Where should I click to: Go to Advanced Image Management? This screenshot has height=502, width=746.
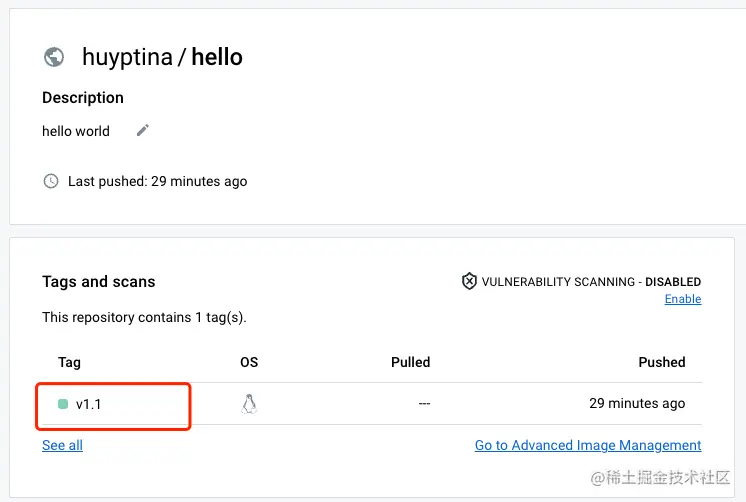click(x=588, y=445)
